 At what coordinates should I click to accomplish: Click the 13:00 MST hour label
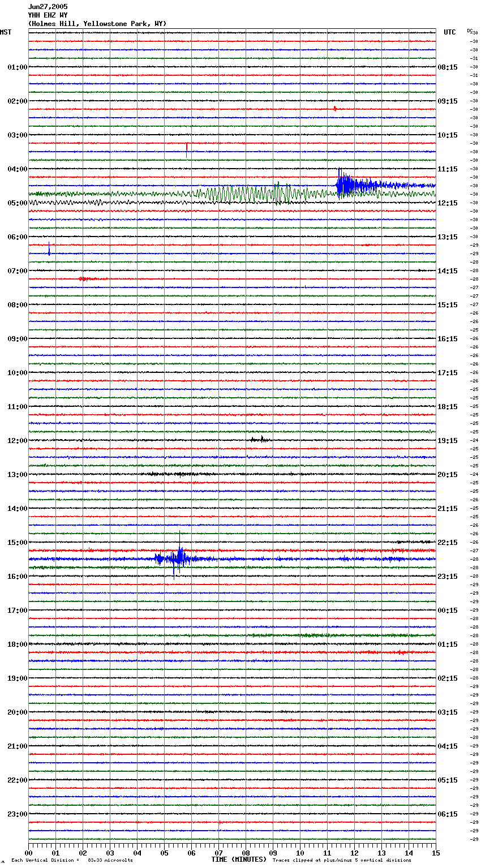(18, 475)
